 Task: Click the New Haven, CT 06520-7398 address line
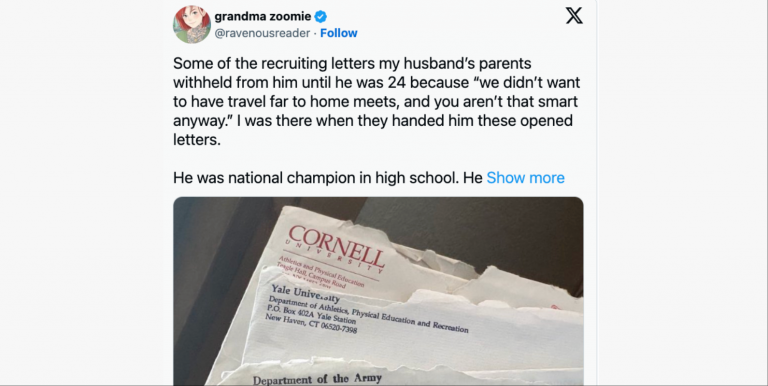(311, 323)
